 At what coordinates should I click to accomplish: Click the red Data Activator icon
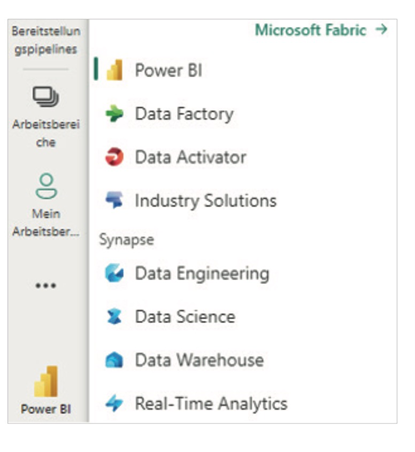(x=114, y=157)
